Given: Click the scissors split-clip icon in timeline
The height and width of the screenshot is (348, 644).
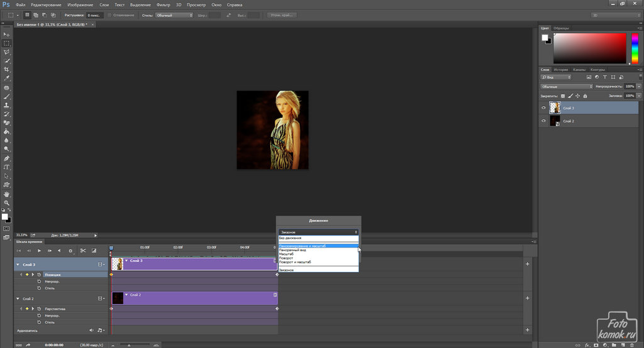Looking at the screenshot, I should 82,251.
